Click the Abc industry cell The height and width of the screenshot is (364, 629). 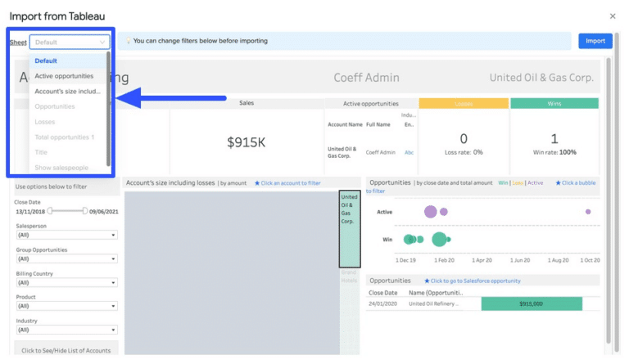pyautogui.click(x=409, y=153)
